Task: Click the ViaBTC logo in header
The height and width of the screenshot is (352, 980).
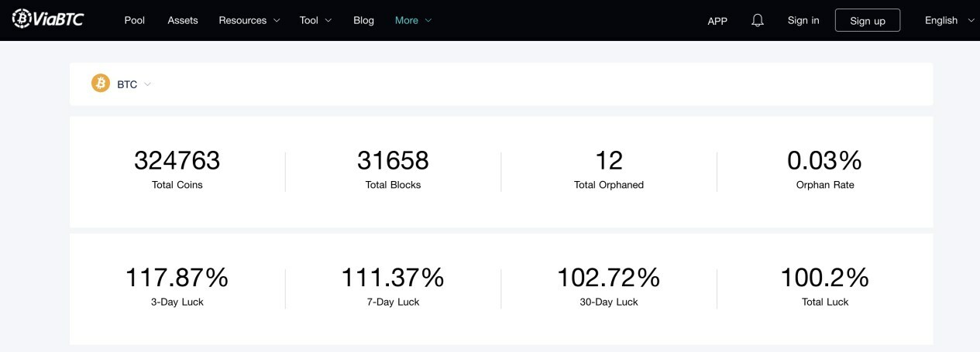Action: 48,19
